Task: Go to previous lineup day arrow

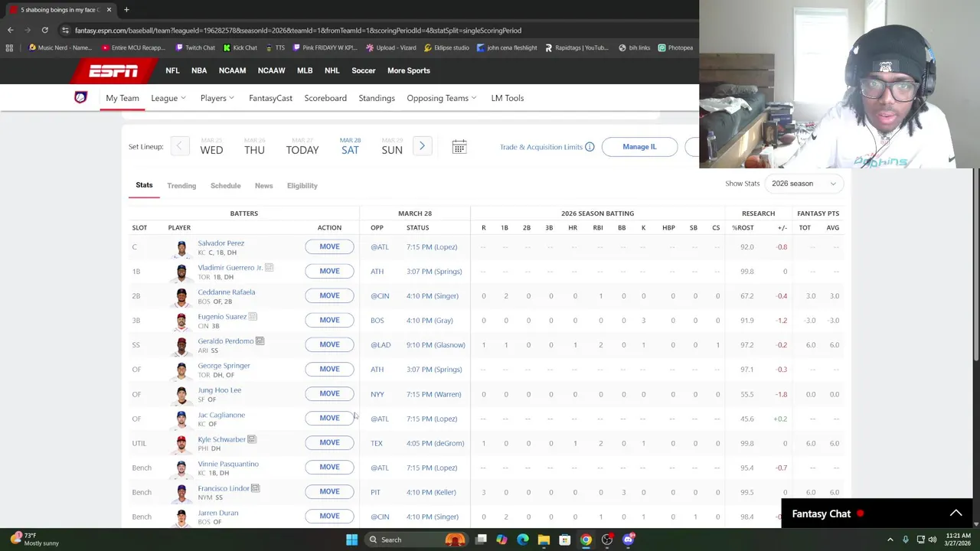Action: pyautogui.click(x=180, y=146)
